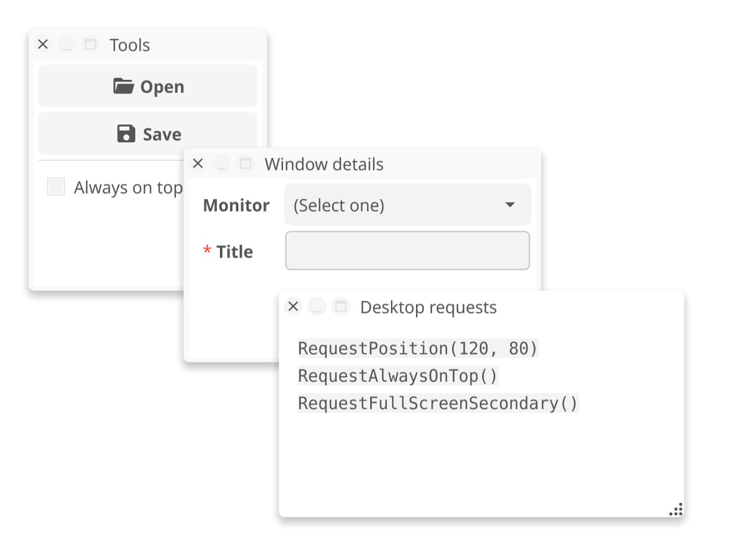Click the Tools title bar text
Image resolution: width=739 pixels, height=560 pixels.
pyautogui.click(x=130, y=45)
